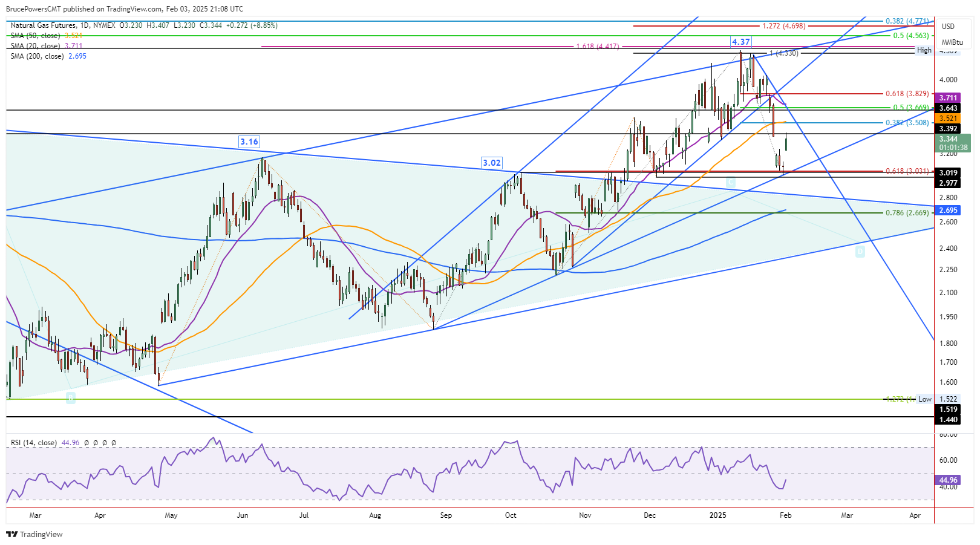Click the 60.00 RSI scale tick
The height and width of the screenshot is (545, 980).
click(x=948, y=460)
